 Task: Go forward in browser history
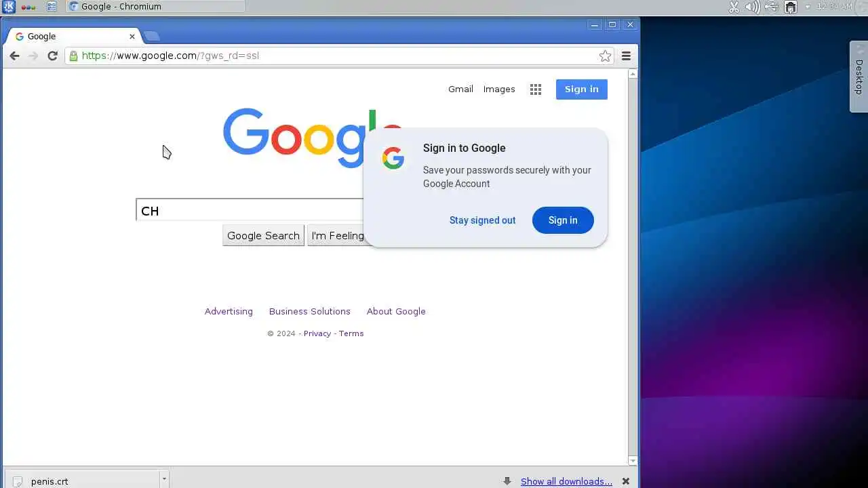[33, 56]
